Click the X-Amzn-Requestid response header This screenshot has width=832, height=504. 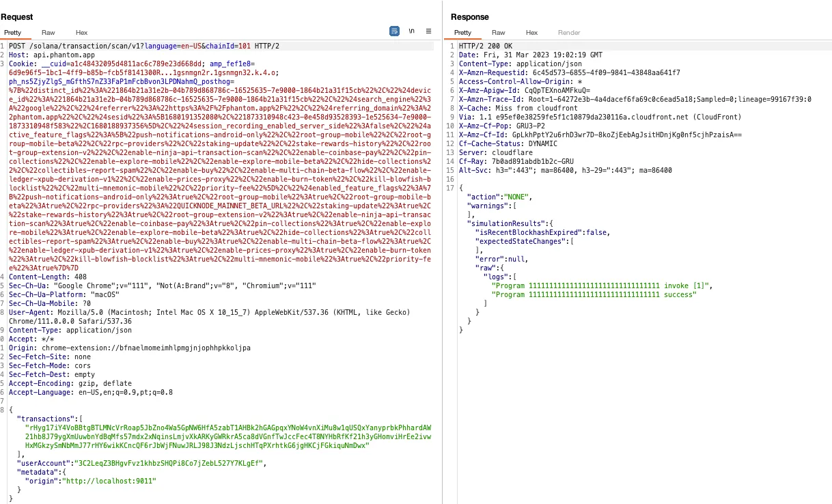tap(570, 72)
